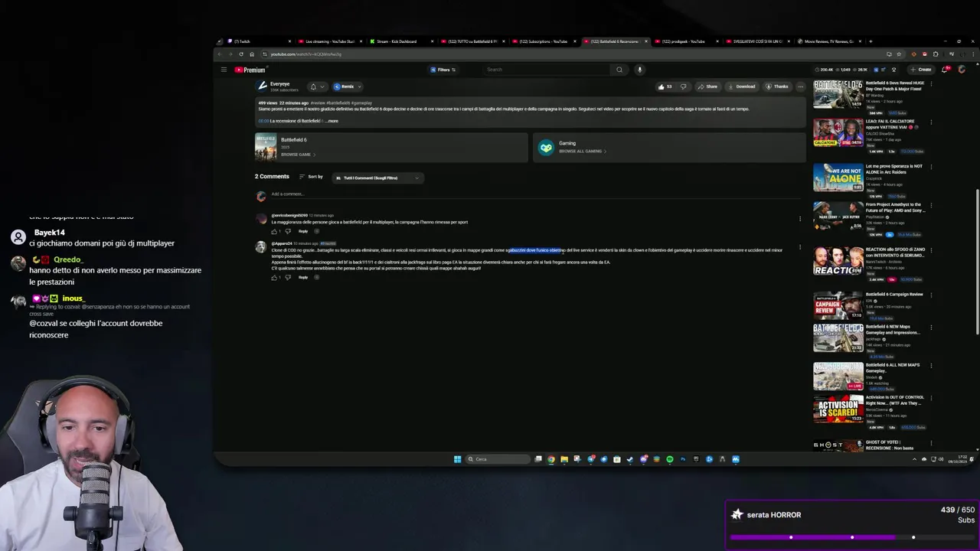Reply to enricobenigni5090's comment
Viewport: 980px width, 551px height.
coord(303,231)
